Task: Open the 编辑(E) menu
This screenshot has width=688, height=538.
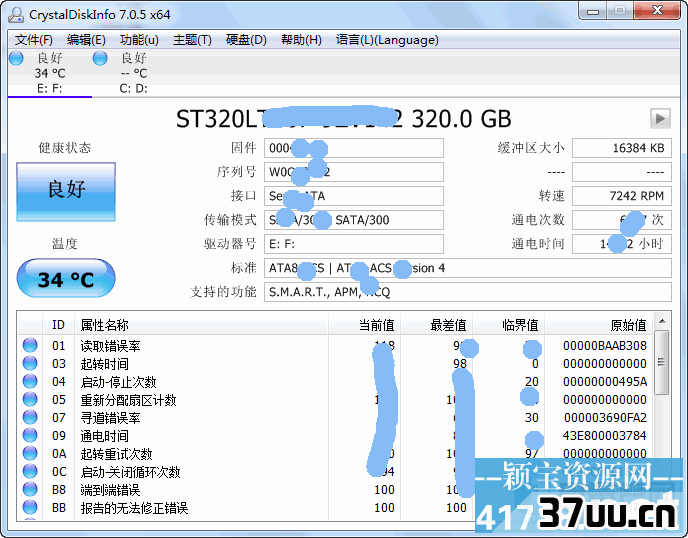Action: 86,40
